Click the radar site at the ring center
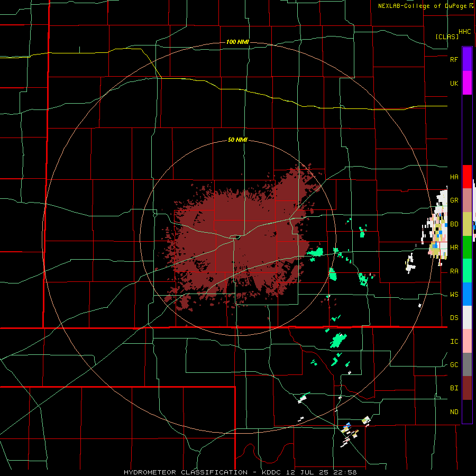The width and height of the screenshot is (476, 476). point(237,237)
